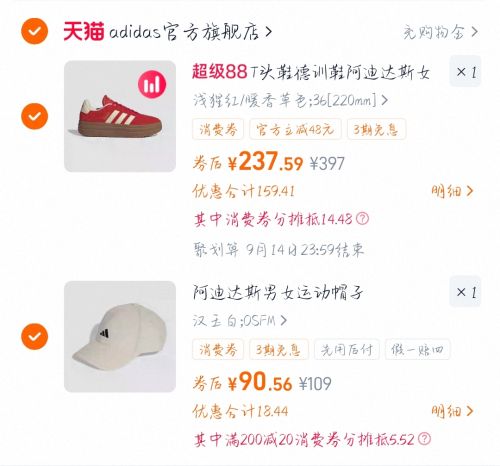Screen dimensions: 500x466
Task: Click the 官方立减48元 tag
Action: 295,129
